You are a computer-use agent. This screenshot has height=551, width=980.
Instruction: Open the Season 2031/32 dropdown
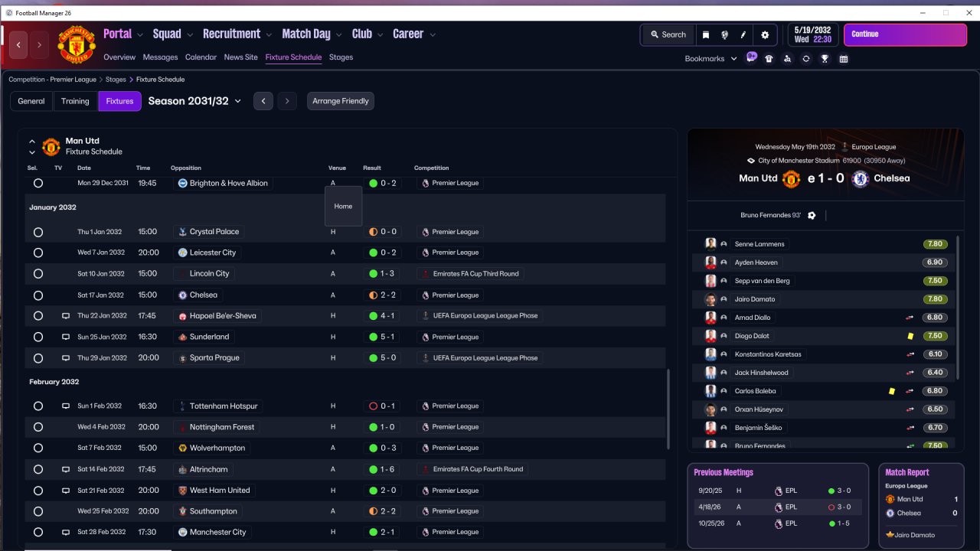[194, 101]
